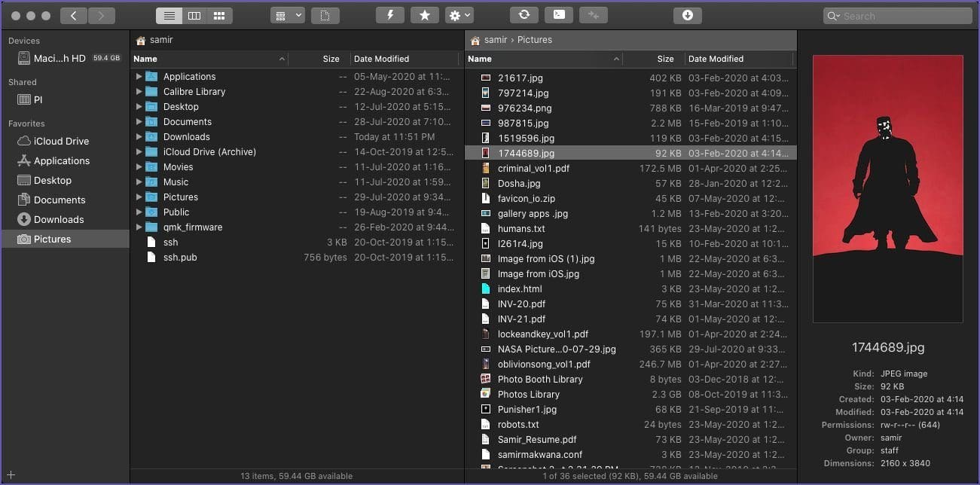980x485 pixels.
Task: Select Pictures in sidebar Favorites
Action: [65, 239]
